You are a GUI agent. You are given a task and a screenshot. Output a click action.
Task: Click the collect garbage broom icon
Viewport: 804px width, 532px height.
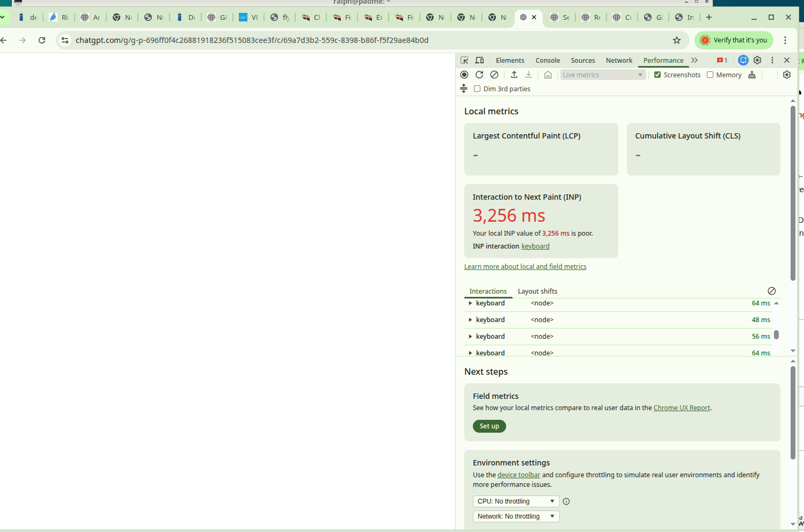752,75
